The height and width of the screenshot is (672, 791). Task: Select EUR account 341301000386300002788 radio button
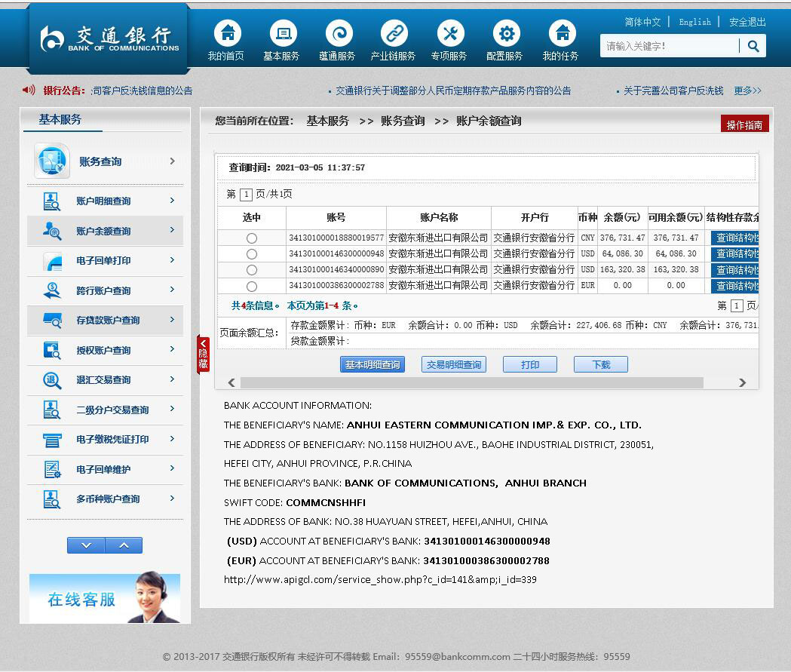point(252,286)
